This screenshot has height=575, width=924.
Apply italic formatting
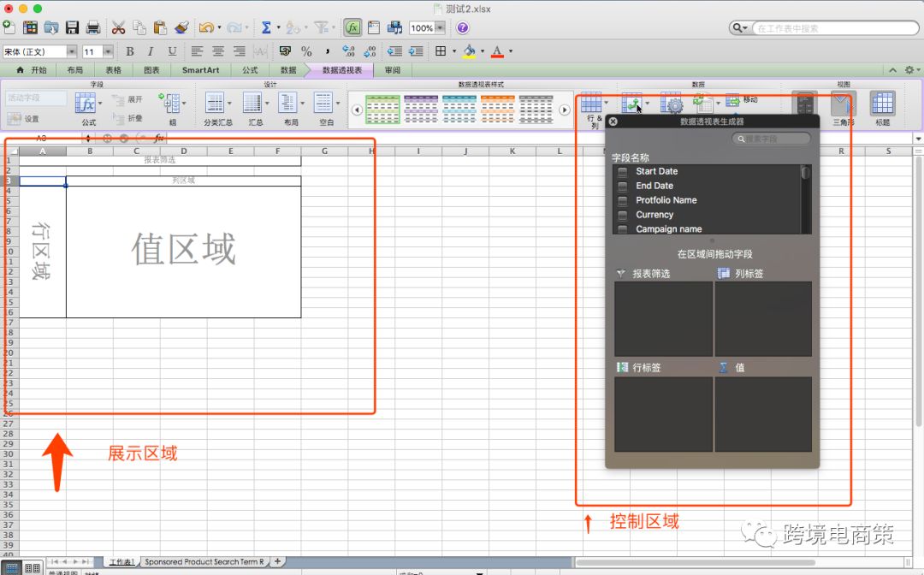tap(151, 51)
